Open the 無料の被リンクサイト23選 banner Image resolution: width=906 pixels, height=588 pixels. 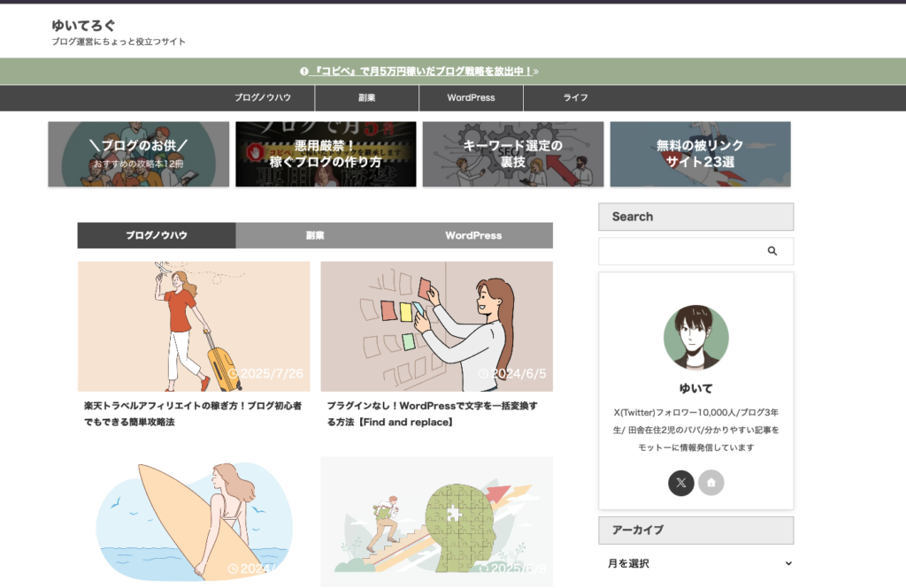(700, 154)
